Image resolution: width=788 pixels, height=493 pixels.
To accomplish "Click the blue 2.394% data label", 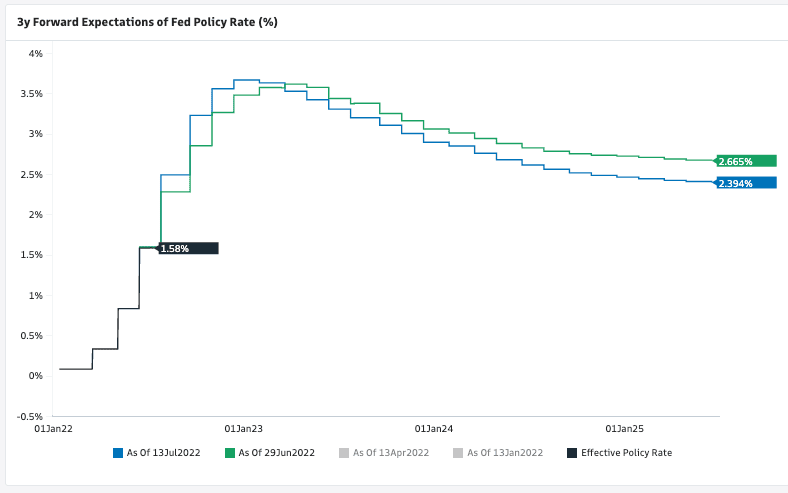I will tap(746, 183).
